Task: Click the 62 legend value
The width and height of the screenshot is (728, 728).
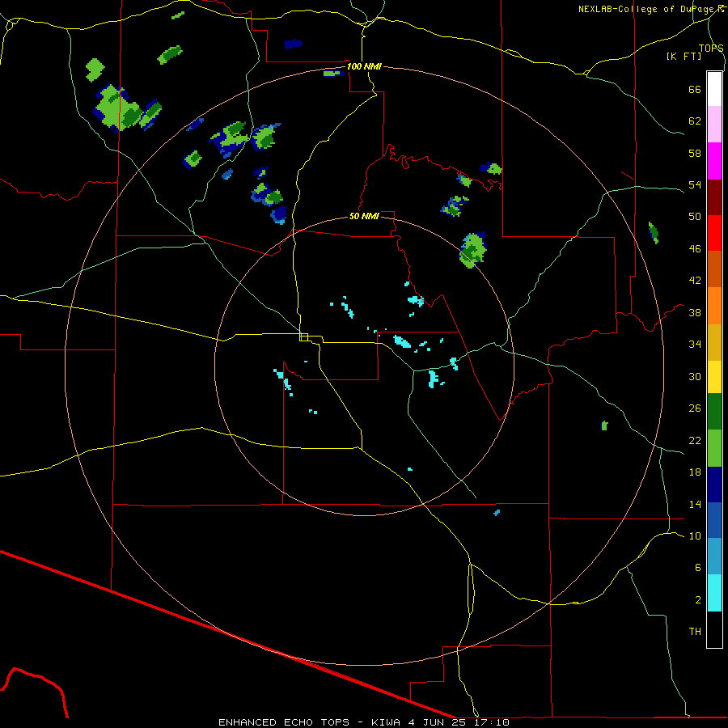Action: pyautogui.click(x=695, y=121)
